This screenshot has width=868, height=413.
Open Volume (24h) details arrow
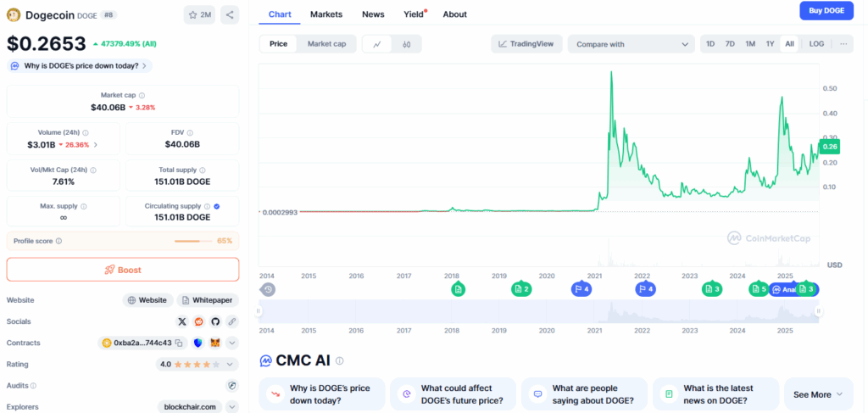pos(95,145)
